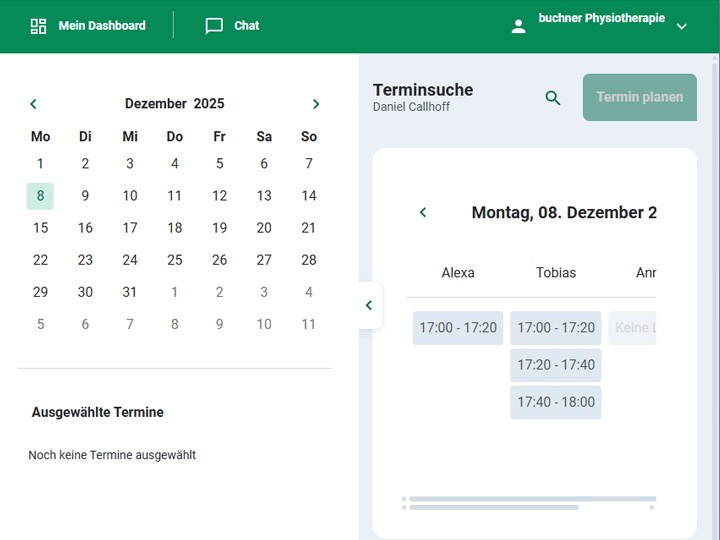
Task: Go to previous month in calendar
Action: [x=33, y=104]
